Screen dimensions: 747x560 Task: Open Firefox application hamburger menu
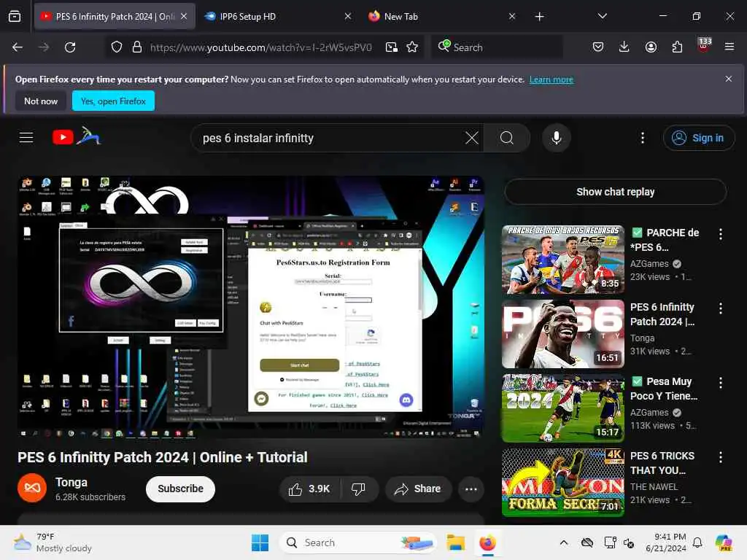click(x=729, y=47)
